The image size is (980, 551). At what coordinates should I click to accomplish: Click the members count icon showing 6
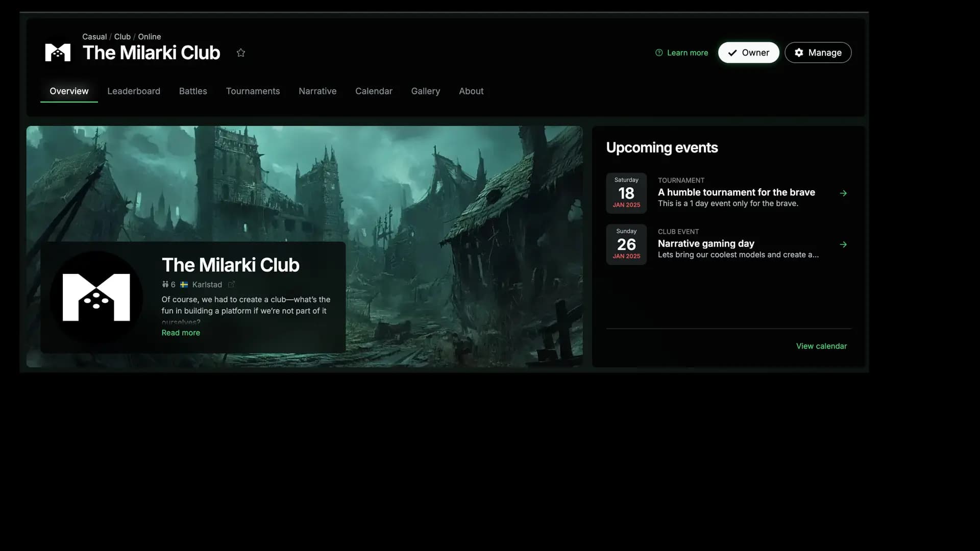[166, 285]
